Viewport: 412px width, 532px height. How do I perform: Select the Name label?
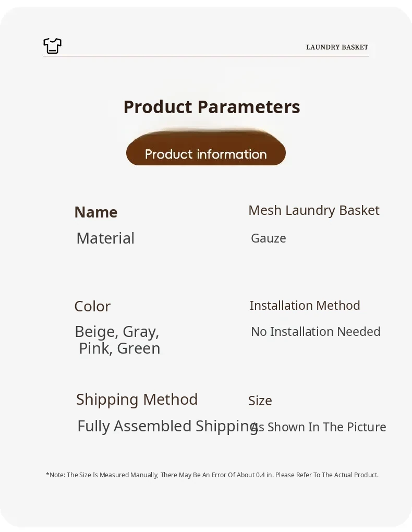96,212
